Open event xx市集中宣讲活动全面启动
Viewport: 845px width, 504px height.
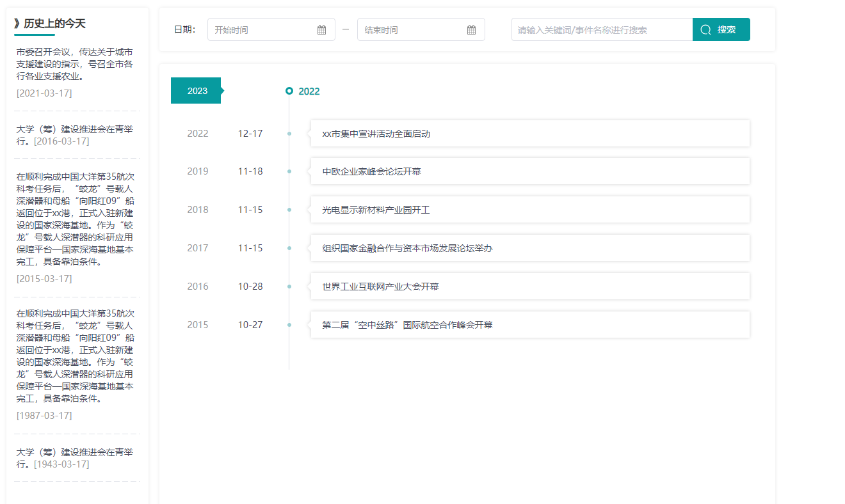530,134
